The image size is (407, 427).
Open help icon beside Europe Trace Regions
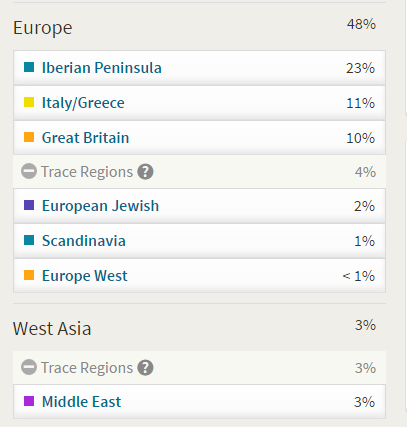(146, 172)
